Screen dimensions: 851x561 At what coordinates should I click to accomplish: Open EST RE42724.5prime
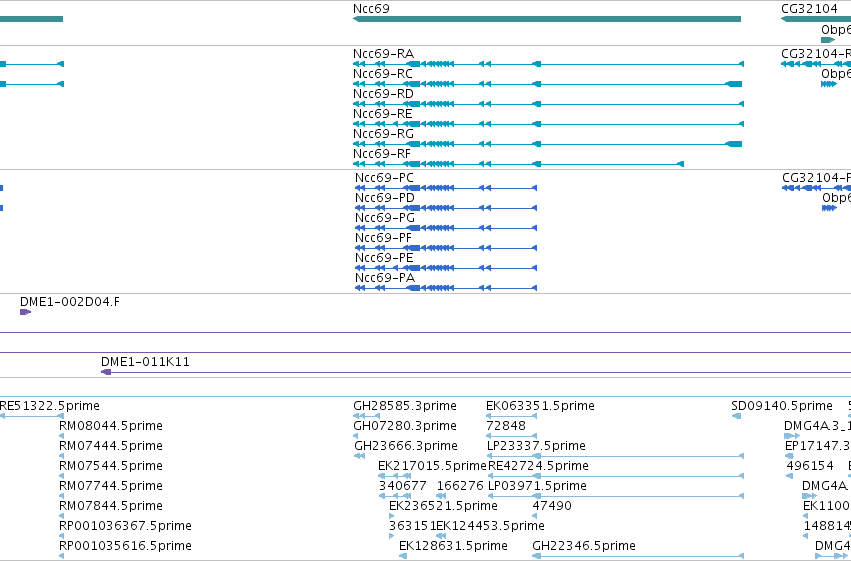[538, 467]
